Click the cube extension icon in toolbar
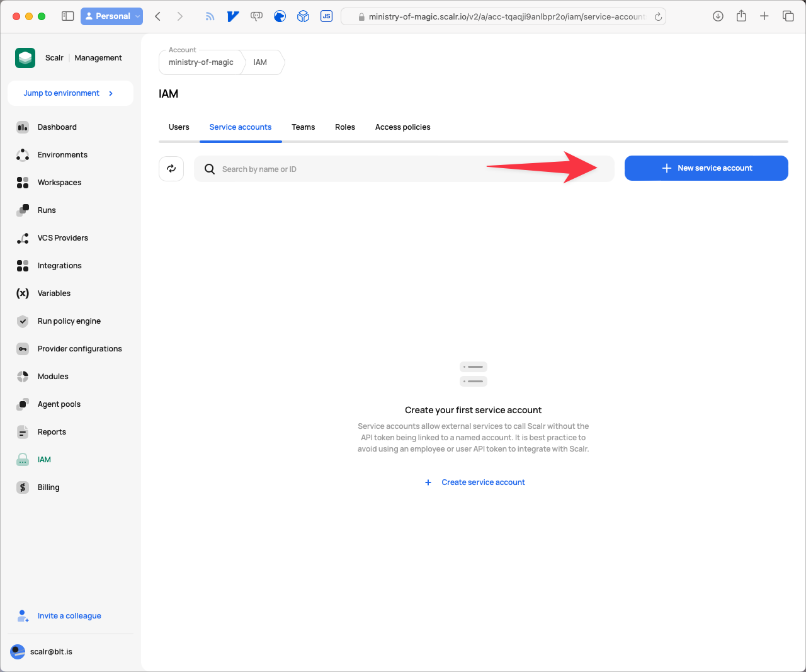806x672 pixels. (303, 16)
